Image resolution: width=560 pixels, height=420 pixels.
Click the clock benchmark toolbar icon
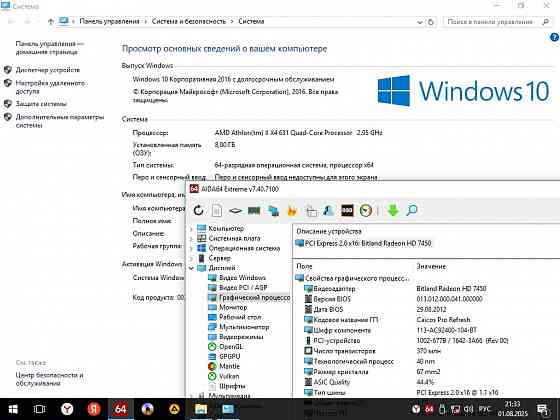pyautogui.click(x=366, y=211)
